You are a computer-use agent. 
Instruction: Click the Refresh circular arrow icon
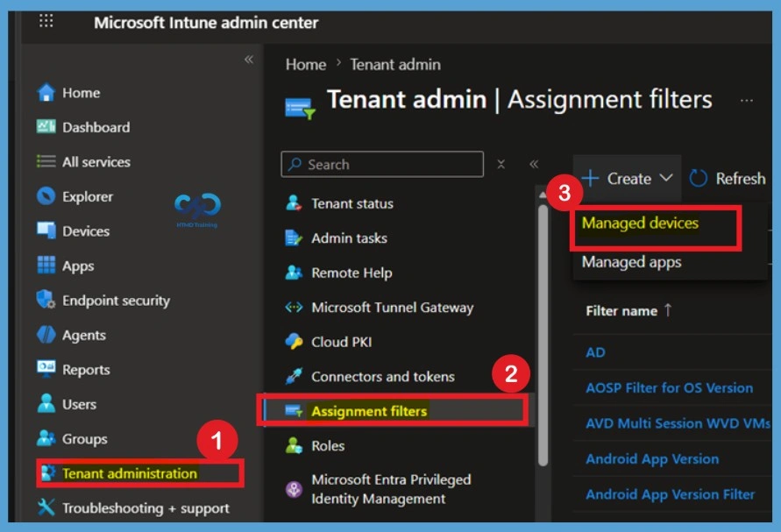click(x=698, y=178)
